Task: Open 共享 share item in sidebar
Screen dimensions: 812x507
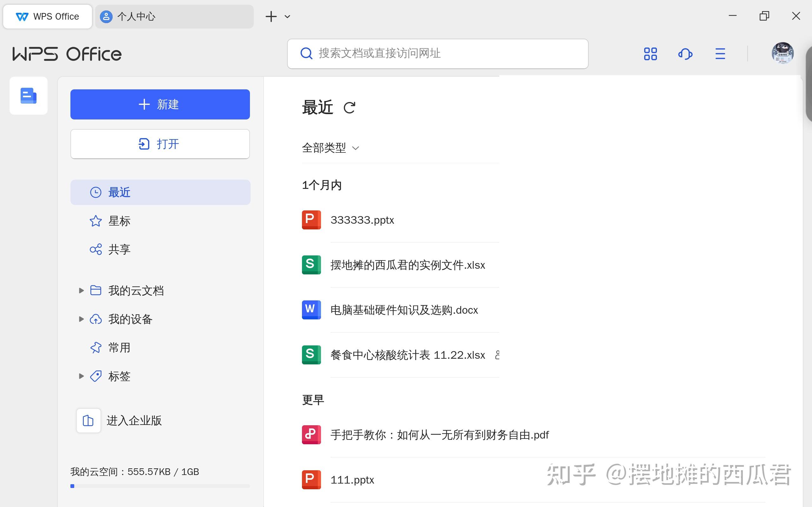Action: pos(110,249)
